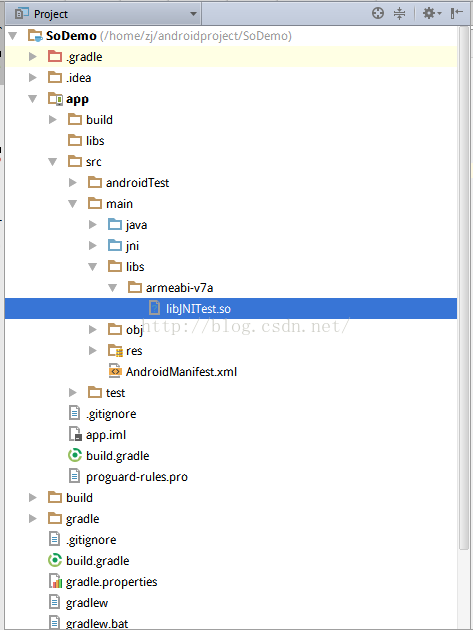The image size is (473, 630).
Task: Click the main folder icon
Action: click(95, 203)
